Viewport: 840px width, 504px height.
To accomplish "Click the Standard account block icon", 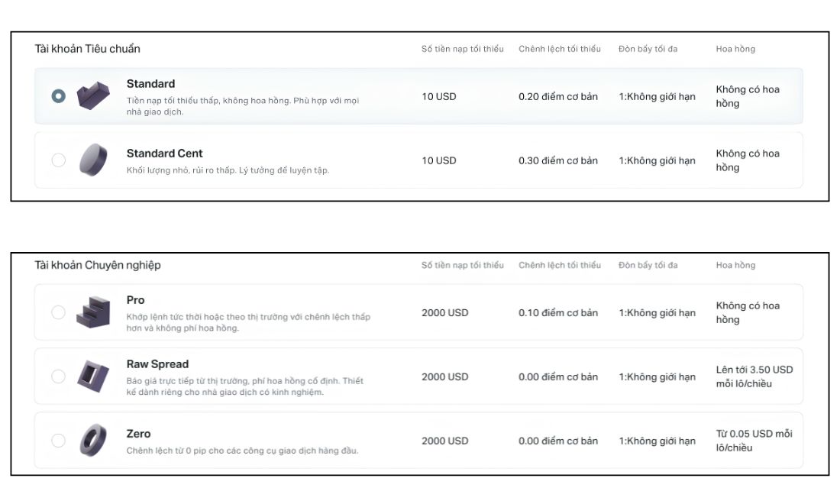I will (x=93, y=96).
